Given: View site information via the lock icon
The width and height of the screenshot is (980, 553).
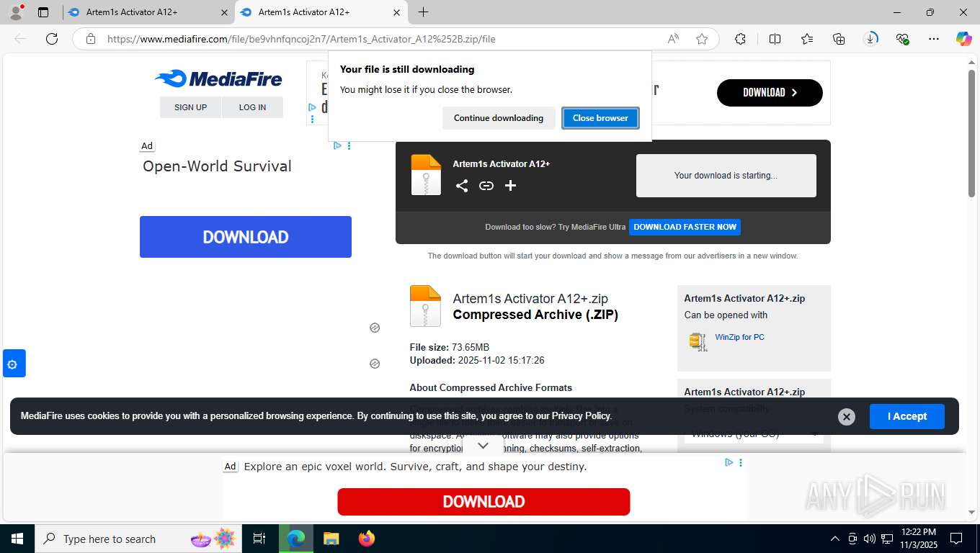Looking at the screenshot, I should coord(91,39).
